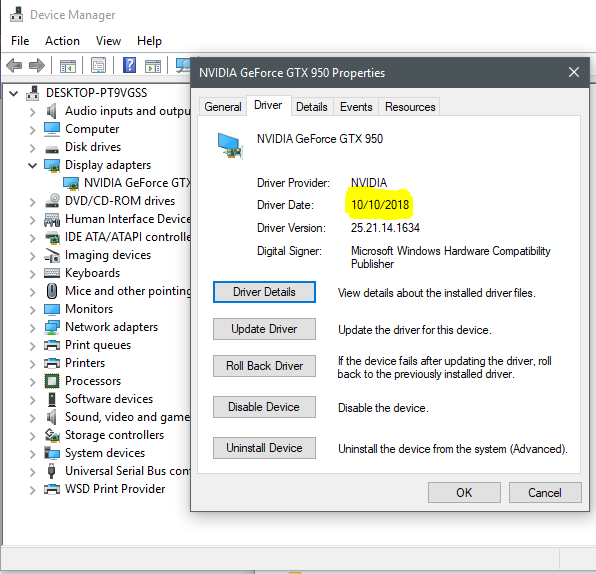Click the System devices icon
The height and width of the screenshot is (574, 596).
(x=52, y=453)
